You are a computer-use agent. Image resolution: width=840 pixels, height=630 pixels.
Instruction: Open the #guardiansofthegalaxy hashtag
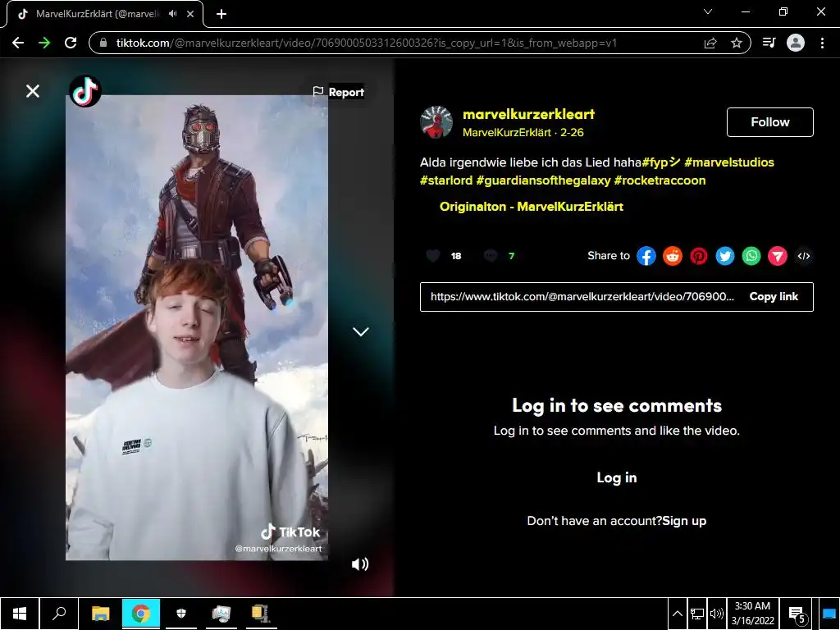click(x=543, y=180)
